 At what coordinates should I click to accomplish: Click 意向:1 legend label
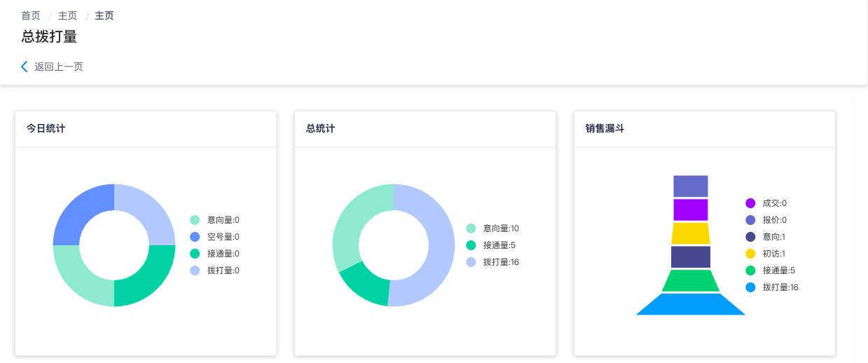tap(774, 237)
